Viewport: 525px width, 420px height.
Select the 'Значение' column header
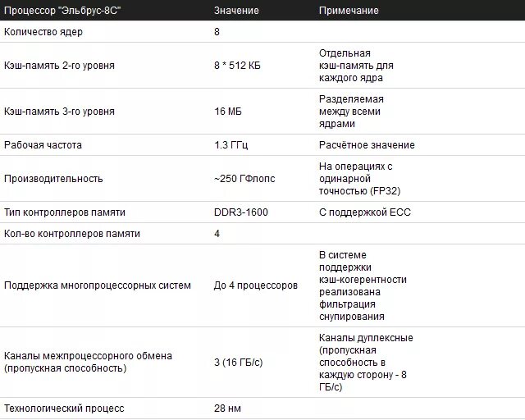pyautogui.click(x=236, y=11)
